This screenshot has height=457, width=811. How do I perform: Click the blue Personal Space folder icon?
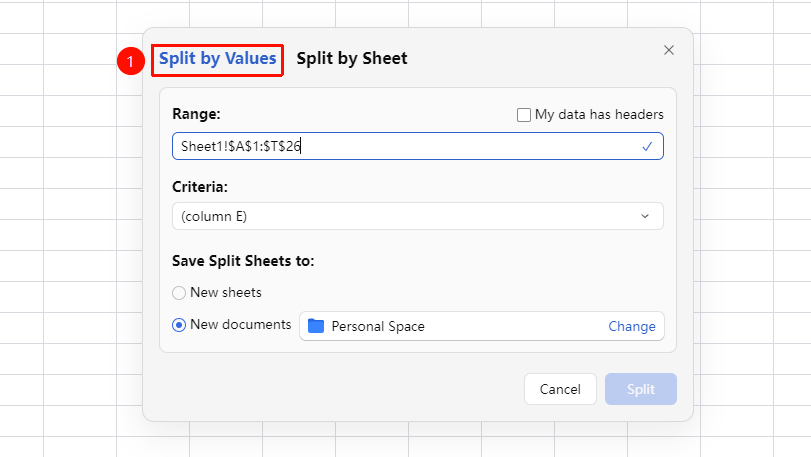[x=316, y=326]
